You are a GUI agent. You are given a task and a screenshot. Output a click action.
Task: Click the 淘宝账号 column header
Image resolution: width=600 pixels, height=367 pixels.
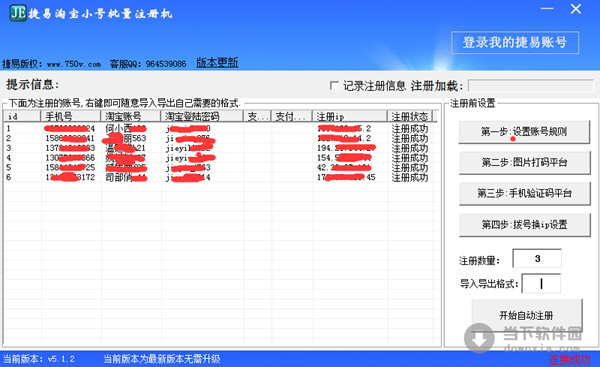[130, 116]
